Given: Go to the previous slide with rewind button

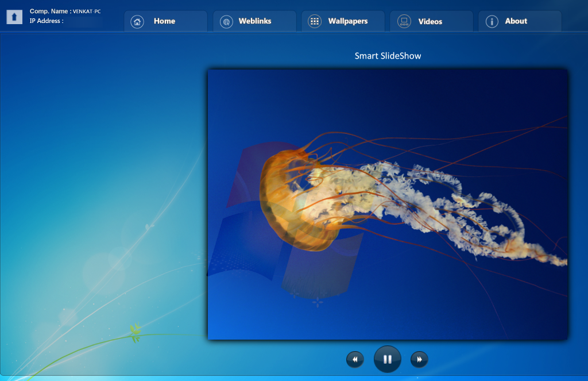Looking at the screenshot, I should 355,360.
